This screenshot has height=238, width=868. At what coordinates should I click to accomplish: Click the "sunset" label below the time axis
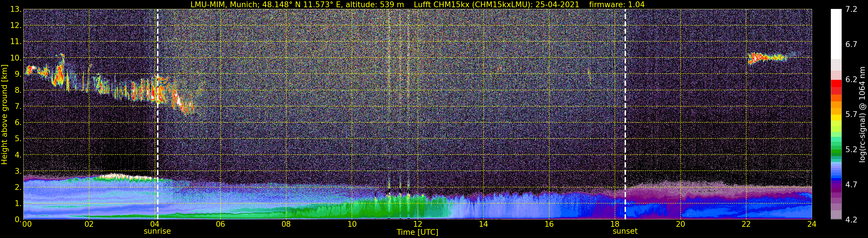pos(625,231)
